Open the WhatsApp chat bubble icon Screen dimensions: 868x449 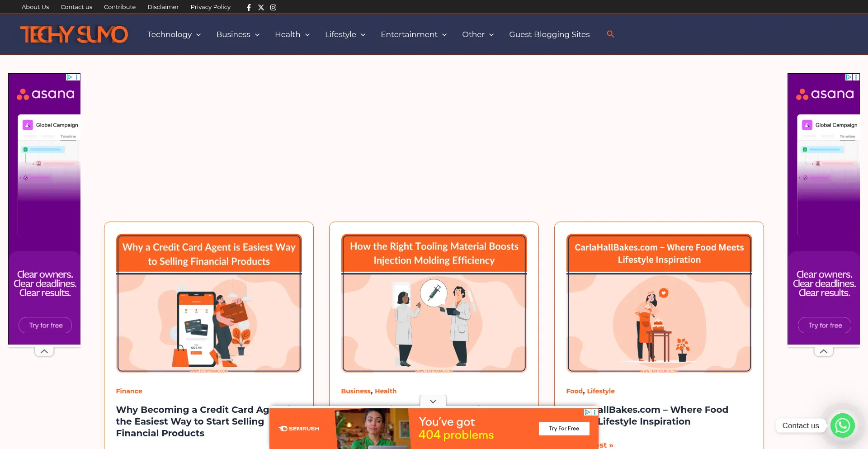(842, 425)
